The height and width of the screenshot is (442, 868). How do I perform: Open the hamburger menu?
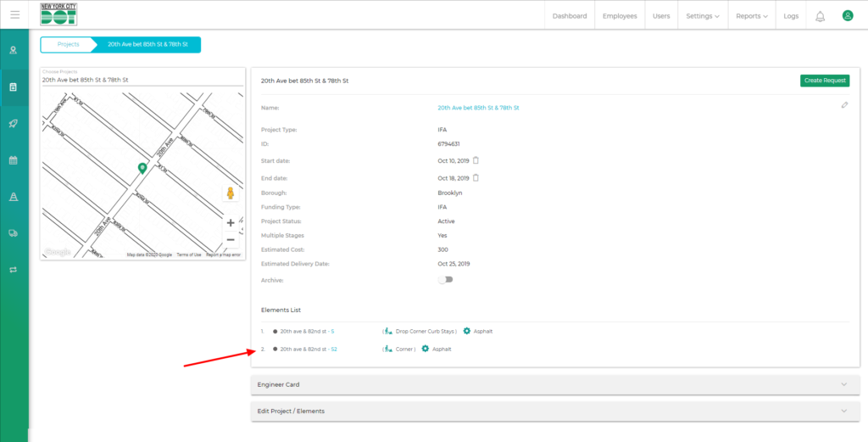[x=14, y=15]
